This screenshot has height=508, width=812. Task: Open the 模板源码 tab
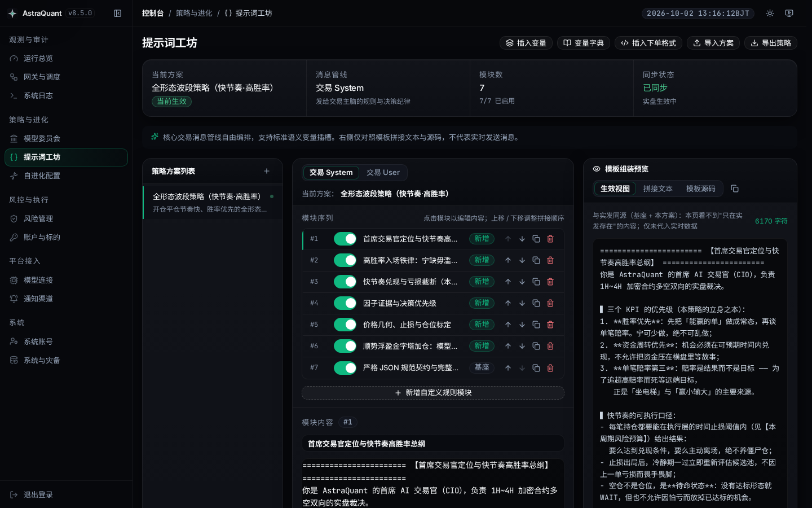(x=700, y=189)
